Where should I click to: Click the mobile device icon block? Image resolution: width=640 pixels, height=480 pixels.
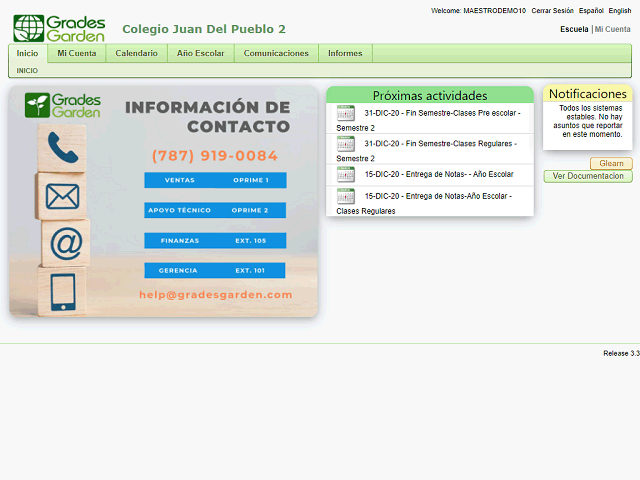(62, 291)
